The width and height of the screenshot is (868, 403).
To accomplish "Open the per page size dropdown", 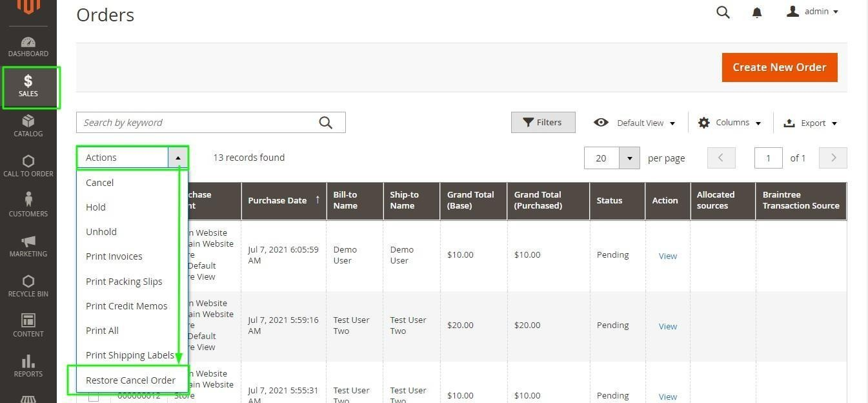I will coord(629,158).
